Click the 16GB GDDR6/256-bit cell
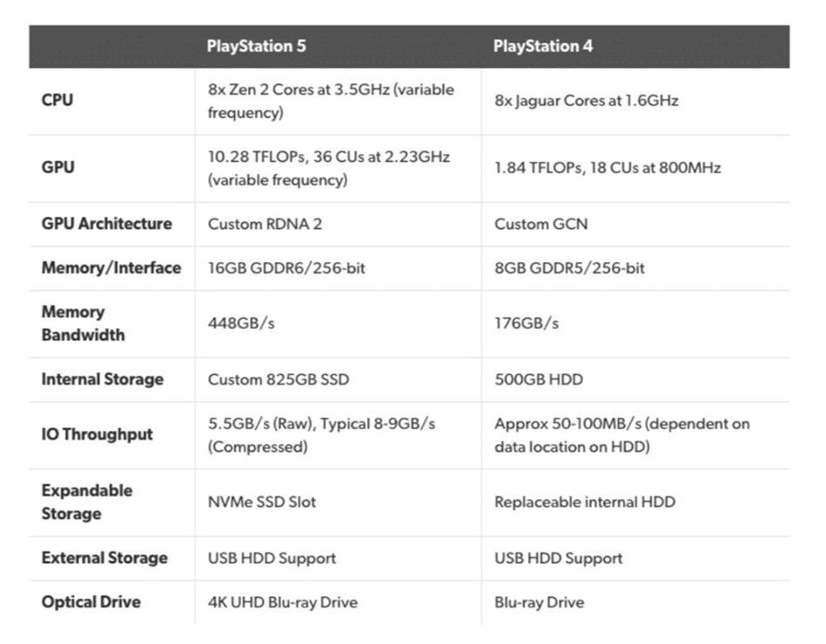This screenshot has width=826, height=644. coord(286,268)
